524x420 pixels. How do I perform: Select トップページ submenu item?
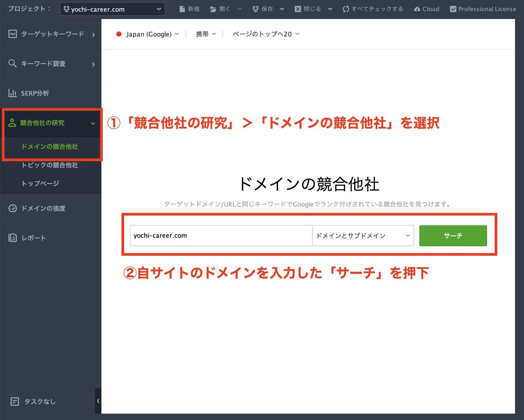click(40, 183)
